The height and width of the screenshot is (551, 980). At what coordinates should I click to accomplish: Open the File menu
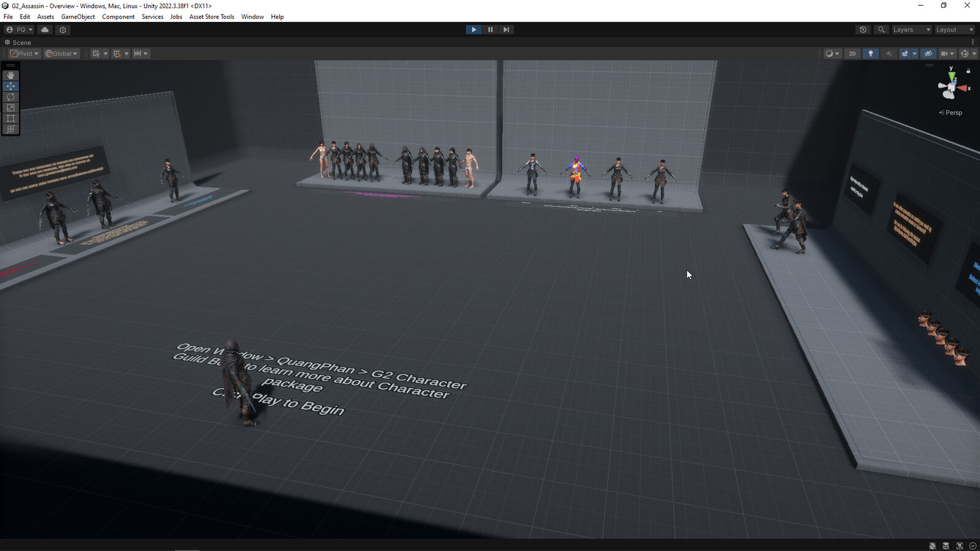8,17
